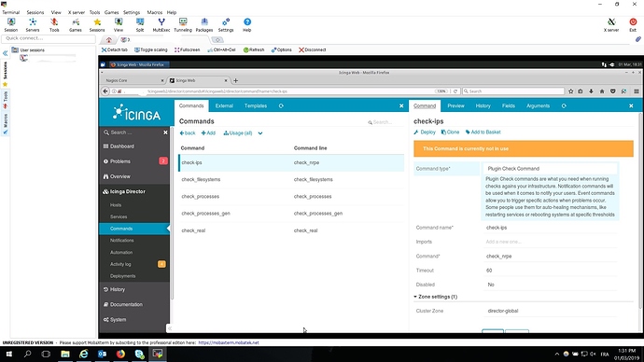Click the Timeout input field
This screenshot has width=644, height=362.
click(551, 271)
